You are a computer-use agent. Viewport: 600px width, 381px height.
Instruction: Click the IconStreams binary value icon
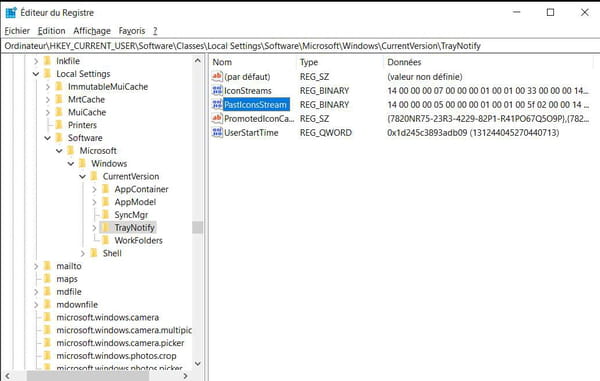pos(217,91)
